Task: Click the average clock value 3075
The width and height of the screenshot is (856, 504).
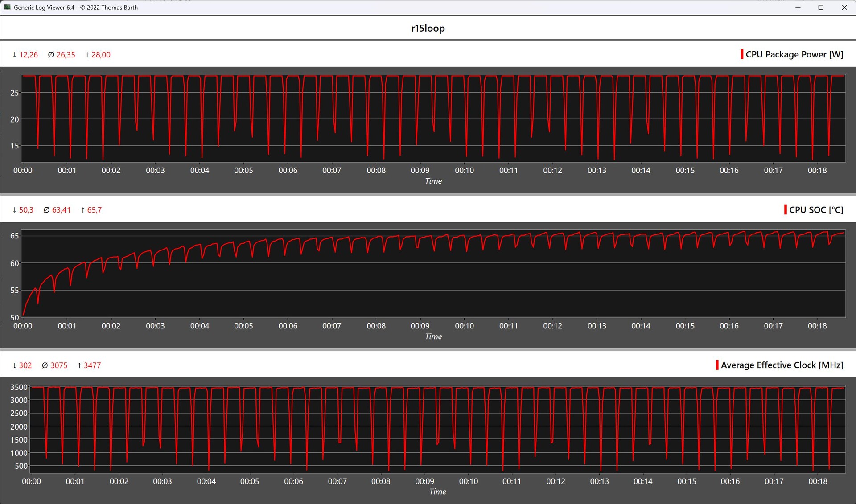Action: (58, 365)
